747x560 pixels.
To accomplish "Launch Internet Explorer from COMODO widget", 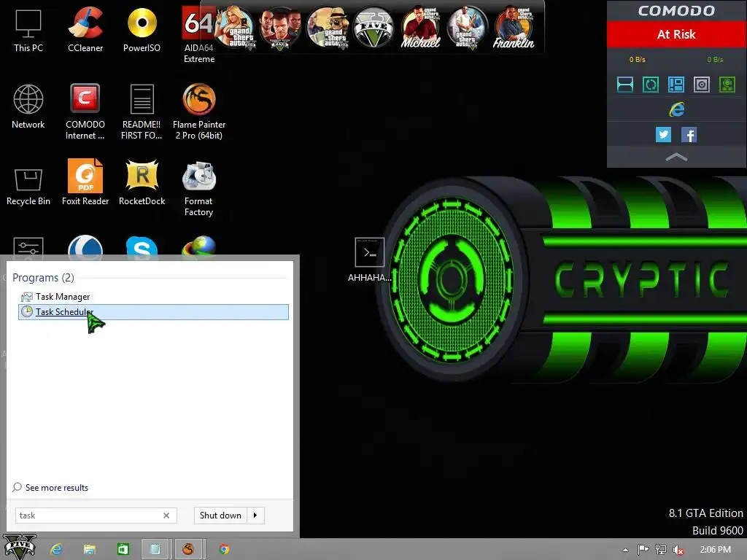I will pyautogui.click(x=676, y=109).
